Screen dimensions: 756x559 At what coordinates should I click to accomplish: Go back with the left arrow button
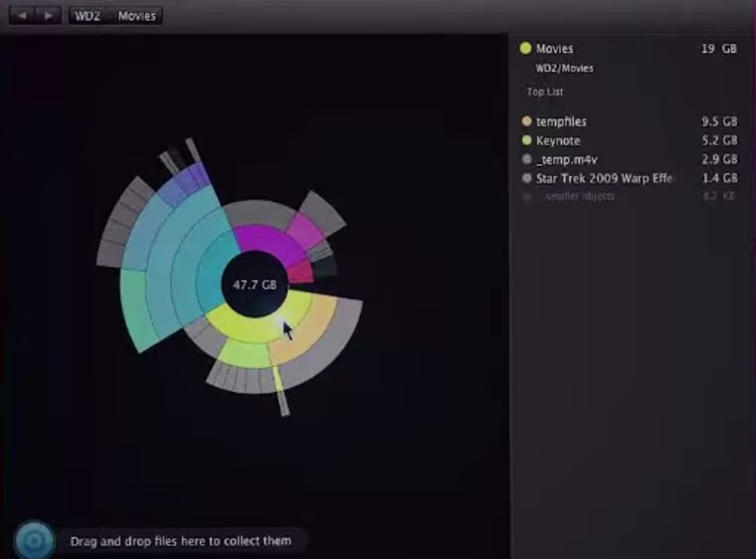click(x=22, y=16)
